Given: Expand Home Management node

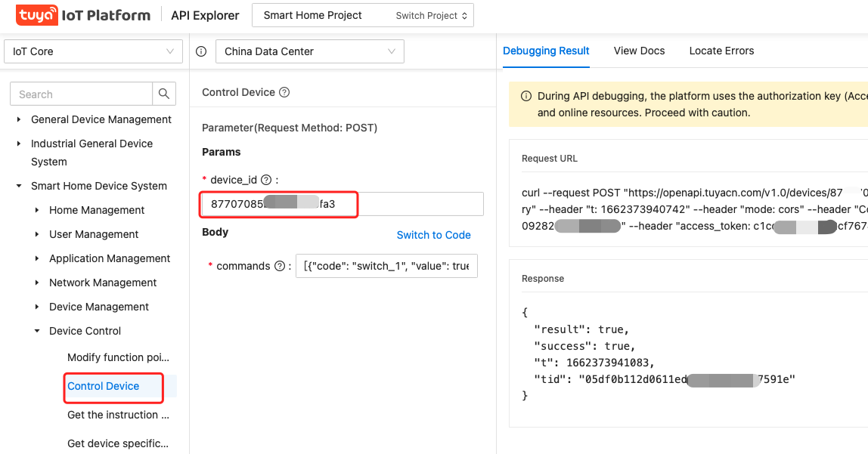Looking at the screenshot, I should tap(37, 210).
